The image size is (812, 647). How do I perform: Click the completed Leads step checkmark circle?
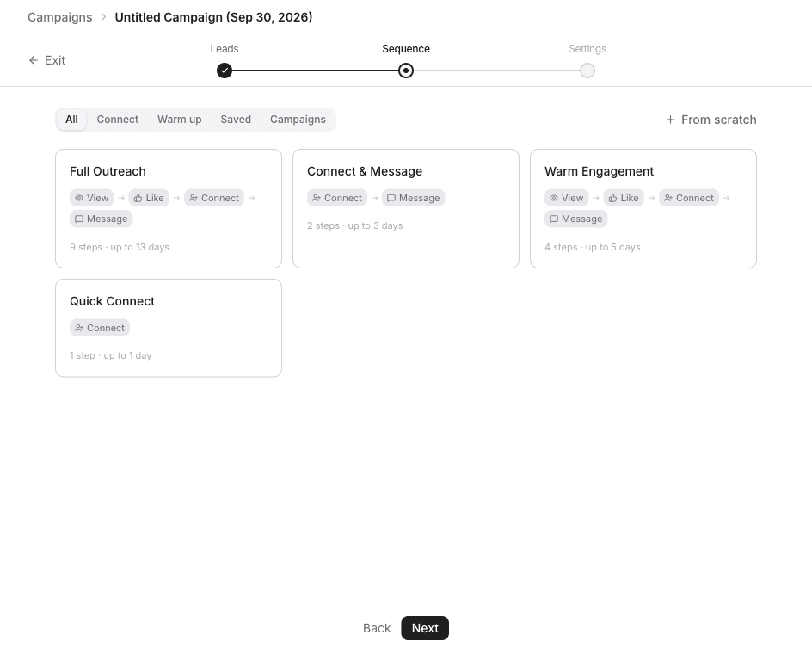[x=225, y=71]
